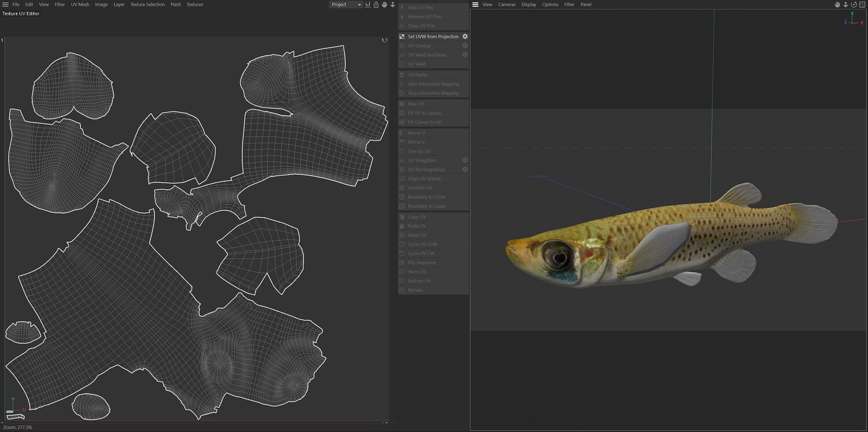868x432 pixels.
Task: Click the Unstitch UV command
Action: (x=420, y=188)
